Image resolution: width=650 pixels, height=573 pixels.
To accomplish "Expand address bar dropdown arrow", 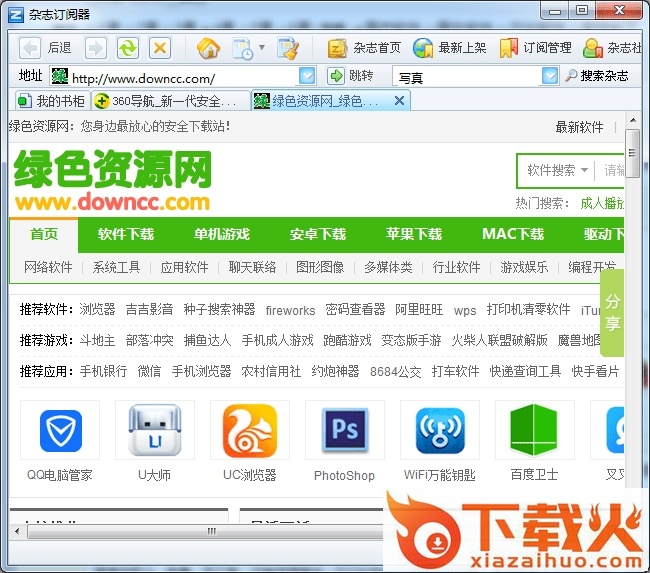I will click(307, 76).
